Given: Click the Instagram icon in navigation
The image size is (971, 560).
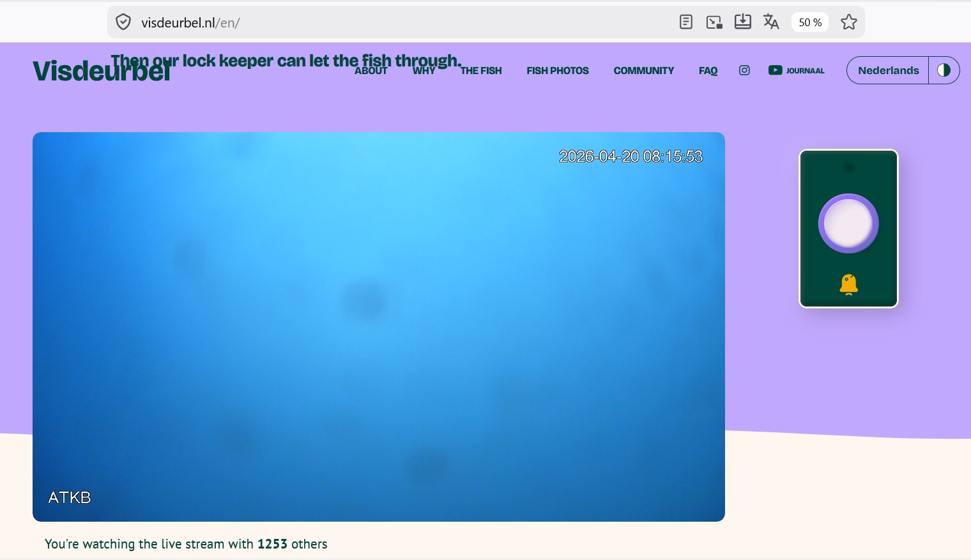Looking at the screenshot, I should click(x=744, y=70).
